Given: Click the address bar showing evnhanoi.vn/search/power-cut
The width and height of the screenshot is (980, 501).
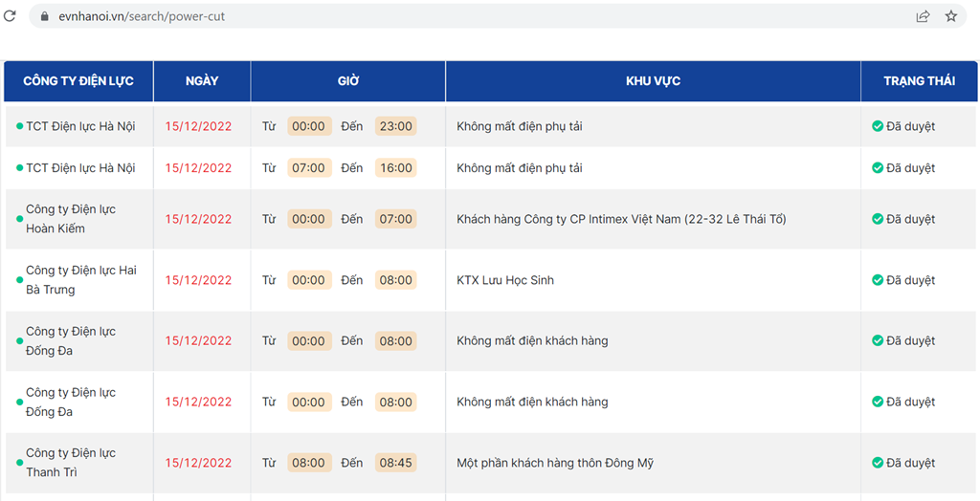Looking at the screenshot, I should pyautogui.click(x=471, y=16).
